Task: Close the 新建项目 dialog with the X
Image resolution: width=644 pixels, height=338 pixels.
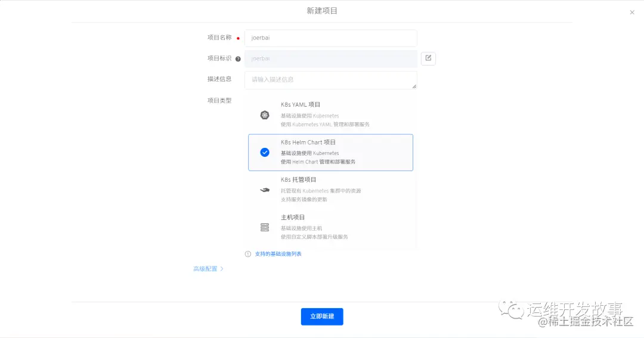Action: coord(632,13)
